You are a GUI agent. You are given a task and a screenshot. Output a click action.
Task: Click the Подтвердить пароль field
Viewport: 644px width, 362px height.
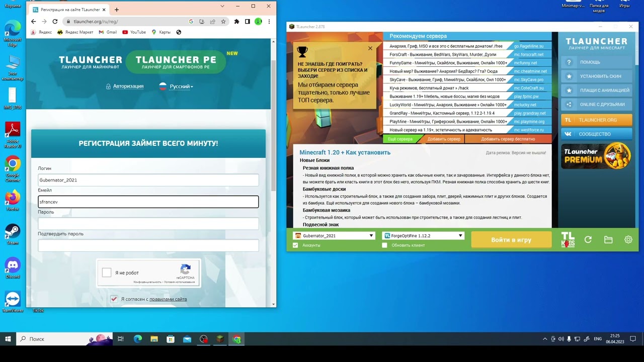(x=148, y=245)
